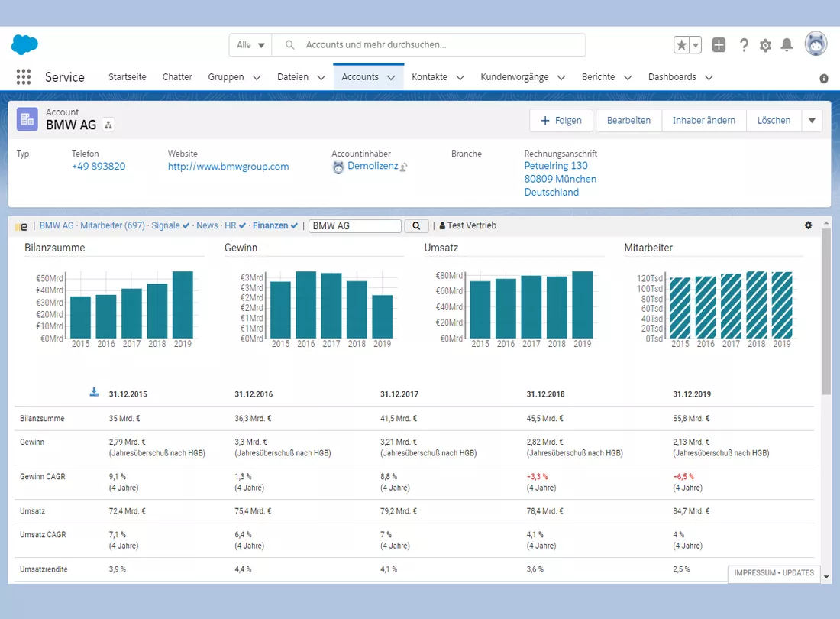Open the Startseite tab

pos(128,77)
